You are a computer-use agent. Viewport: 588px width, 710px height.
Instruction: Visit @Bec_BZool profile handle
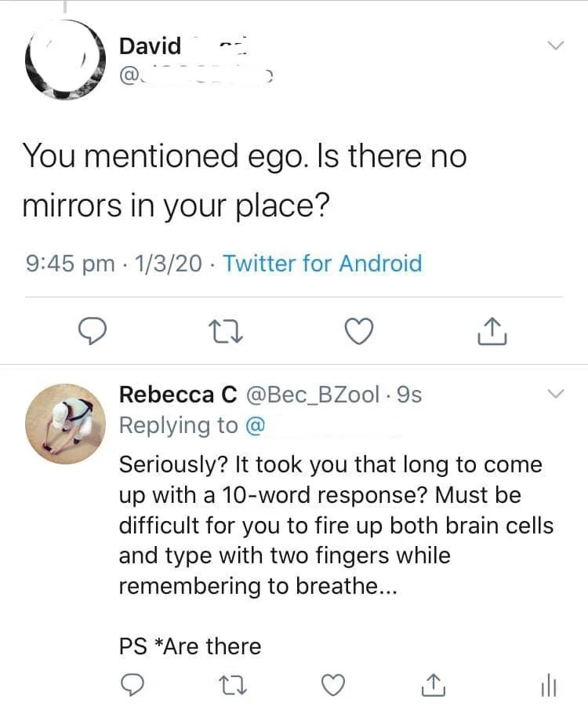(313, 395)
